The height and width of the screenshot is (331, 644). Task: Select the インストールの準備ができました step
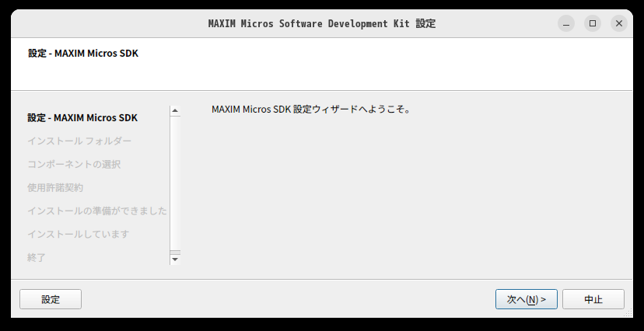click(x=97, y=211)
